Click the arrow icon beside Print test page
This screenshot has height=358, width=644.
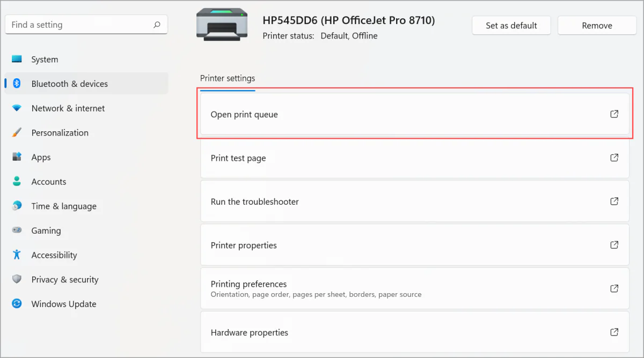614,158
